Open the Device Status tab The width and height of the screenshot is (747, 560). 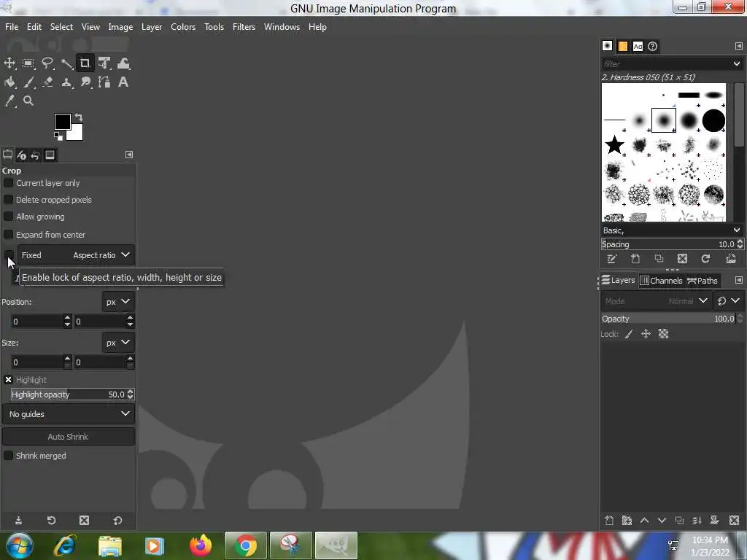click(x=21, y=155)
